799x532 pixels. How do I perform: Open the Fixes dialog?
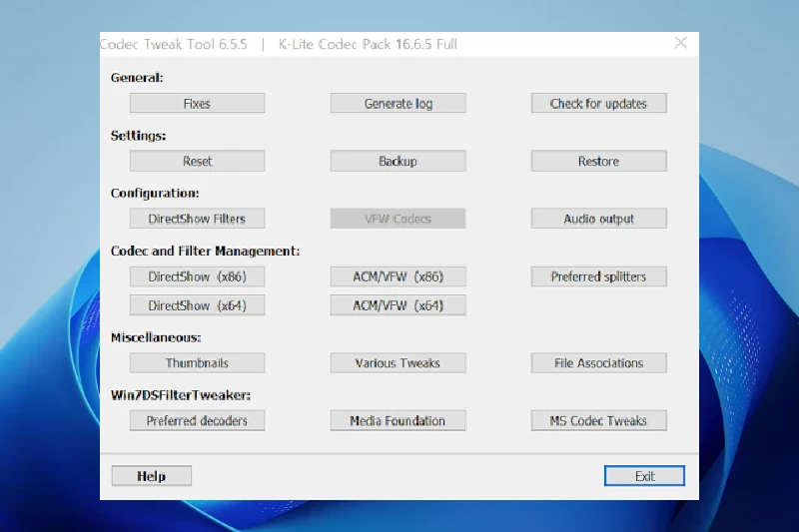[197, 104]
